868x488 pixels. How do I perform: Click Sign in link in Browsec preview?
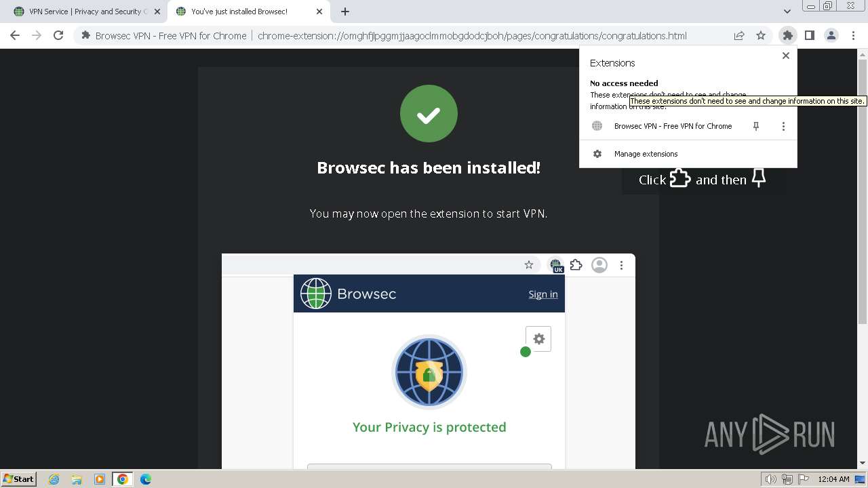click(543, 294)
